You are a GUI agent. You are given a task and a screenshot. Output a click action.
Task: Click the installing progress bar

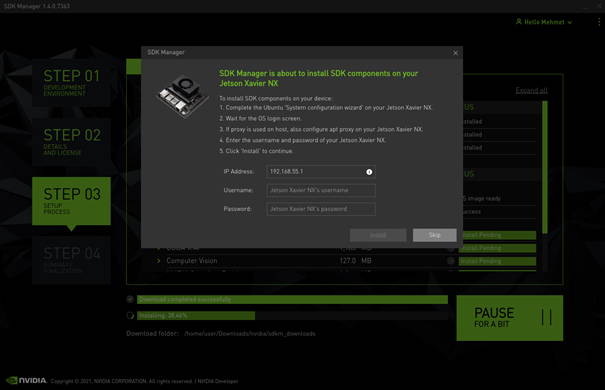coord(292,316)
